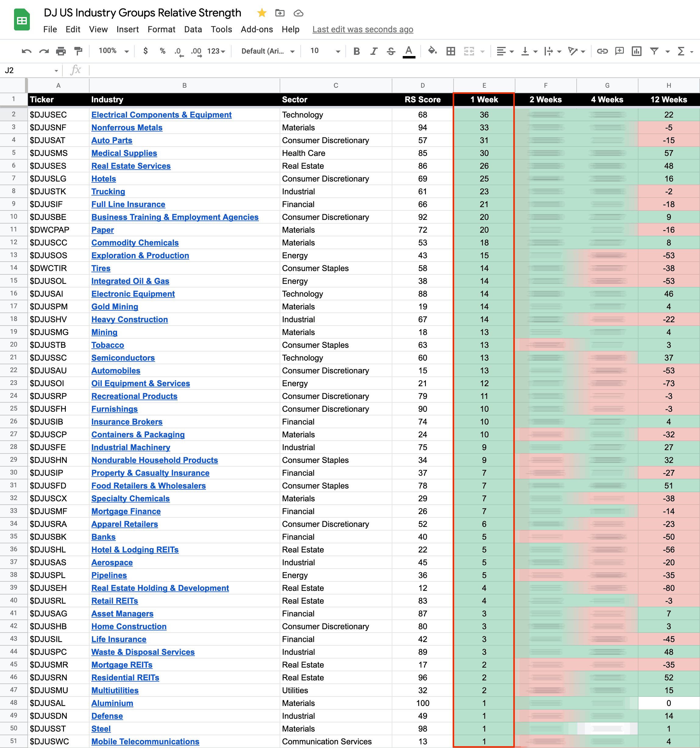Expand merge cells options arrow

[x=483, y=51]
